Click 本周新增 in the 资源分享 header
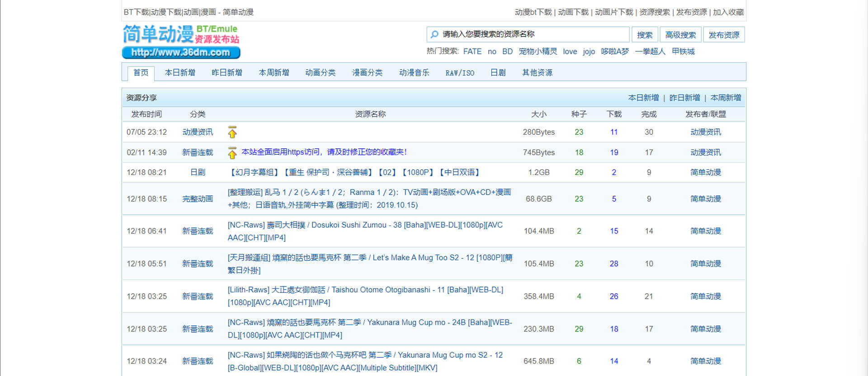The image size is (868, 376). (x=726, y=98)
